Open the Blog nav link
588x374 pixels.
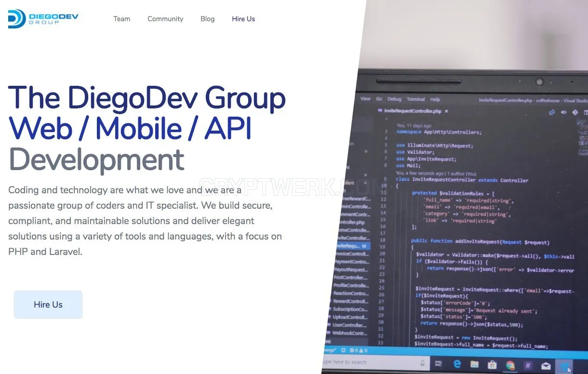pyautogui.click(x=208, y=19)
